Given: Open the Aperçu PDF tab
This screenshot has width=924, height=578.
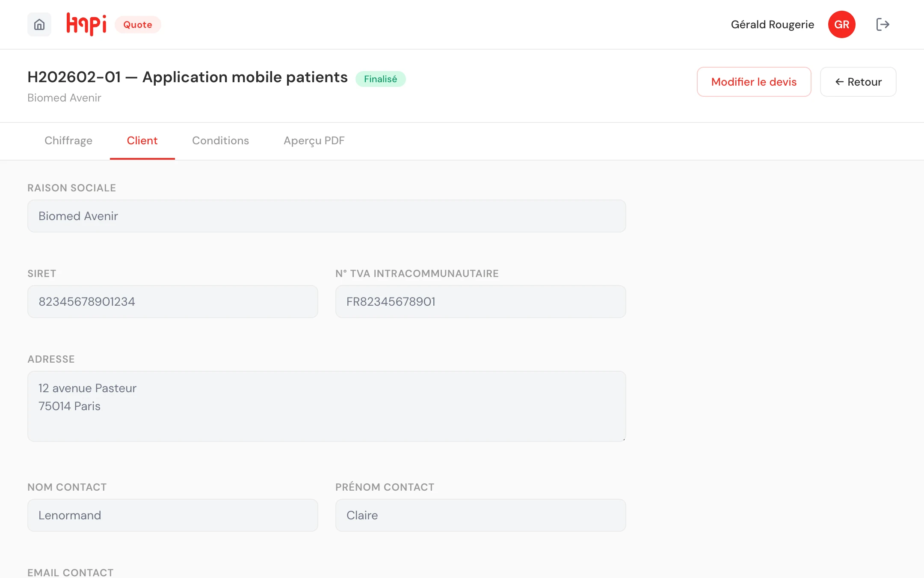Looking at the screenshot, I should click(314, 140).
